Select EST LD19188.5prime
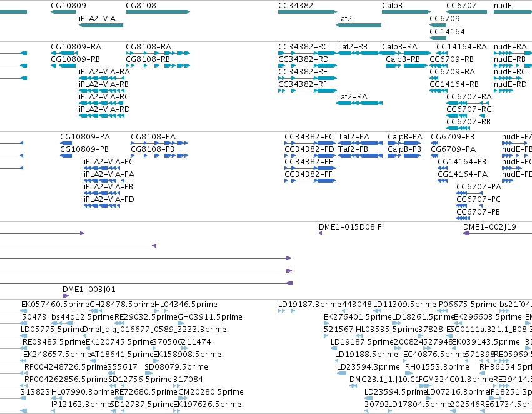 coord(366,354)
